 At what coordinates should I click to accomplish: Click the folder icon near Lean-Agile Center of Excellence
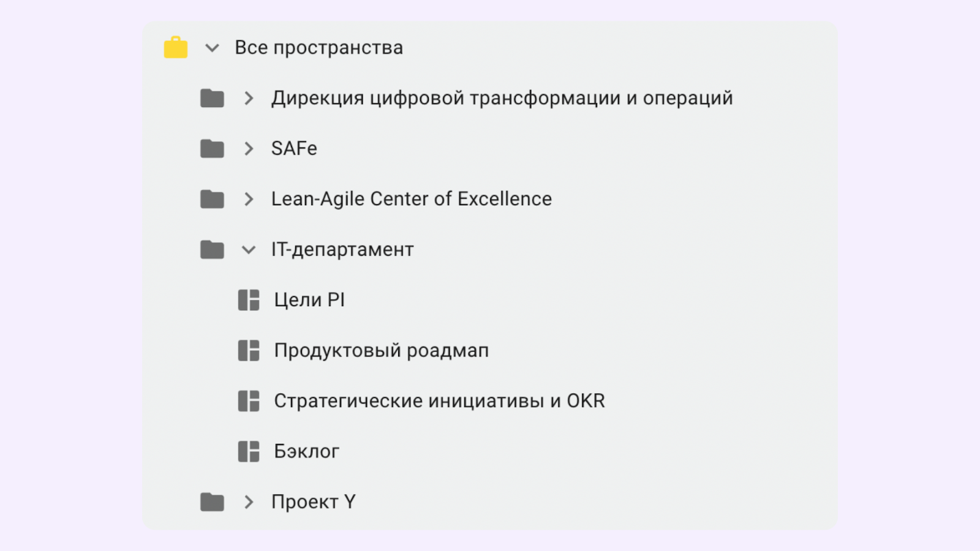[x=211, y=198]
